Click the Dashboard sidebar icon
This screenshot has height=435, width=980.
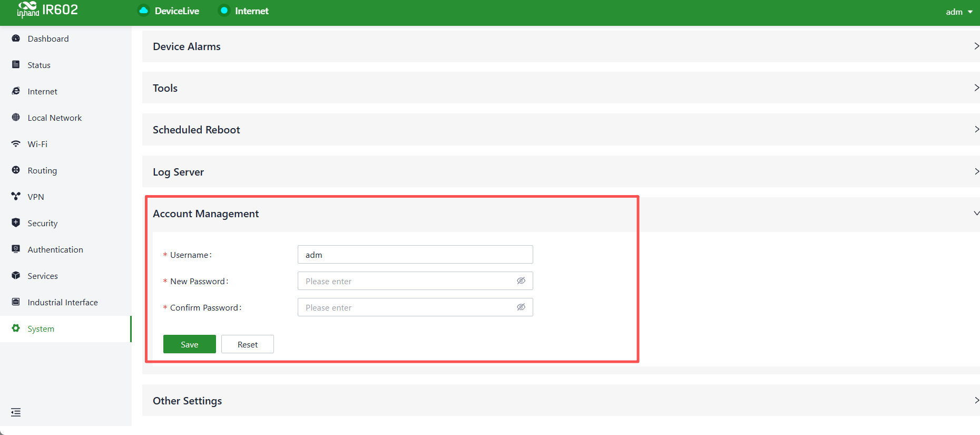pyautogui.click(x=16, y=38)
